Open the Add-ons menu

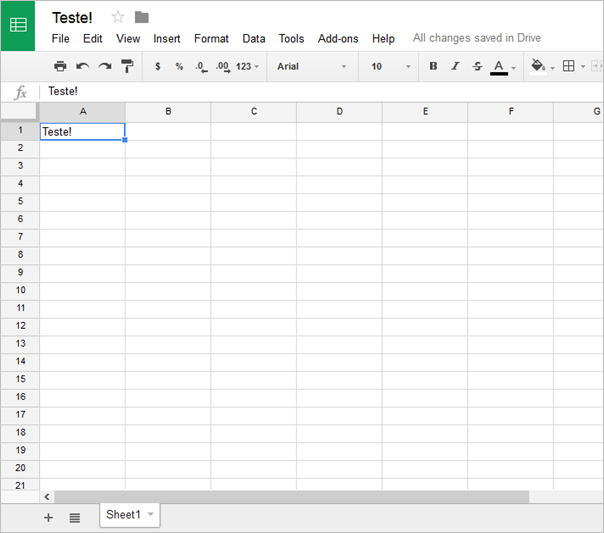pos(338,39)
